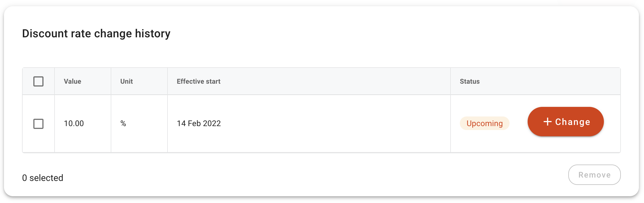Select the 10.00 value cell
Image resolution: width=644 pixels, height=203 pixels.
coord(74,124)
